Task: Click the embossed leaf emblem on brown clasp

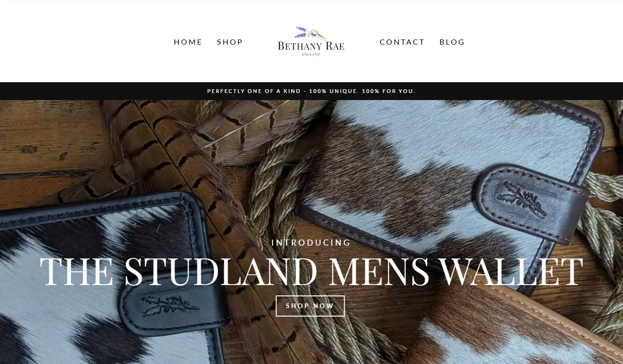Action: click(520, 200)
